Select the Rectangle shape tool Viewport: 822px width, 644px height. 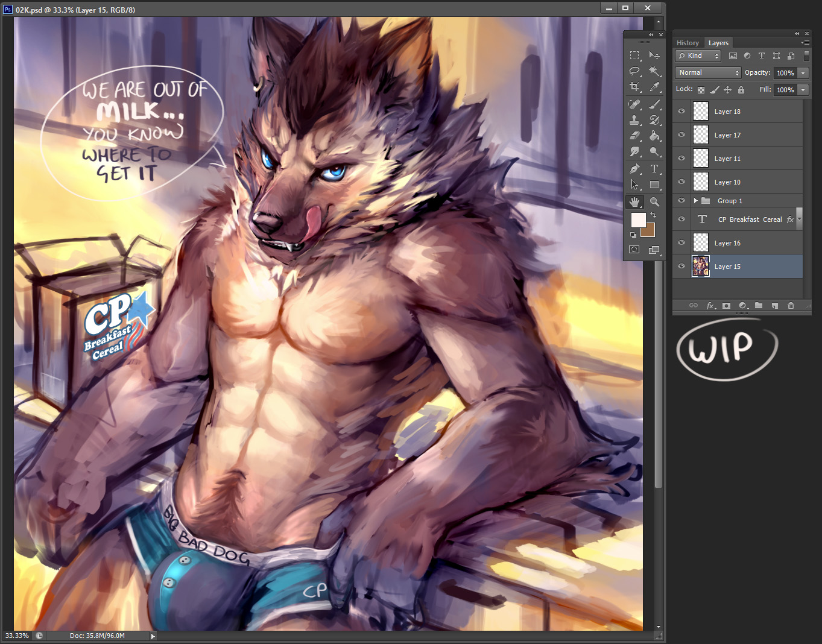654,185
